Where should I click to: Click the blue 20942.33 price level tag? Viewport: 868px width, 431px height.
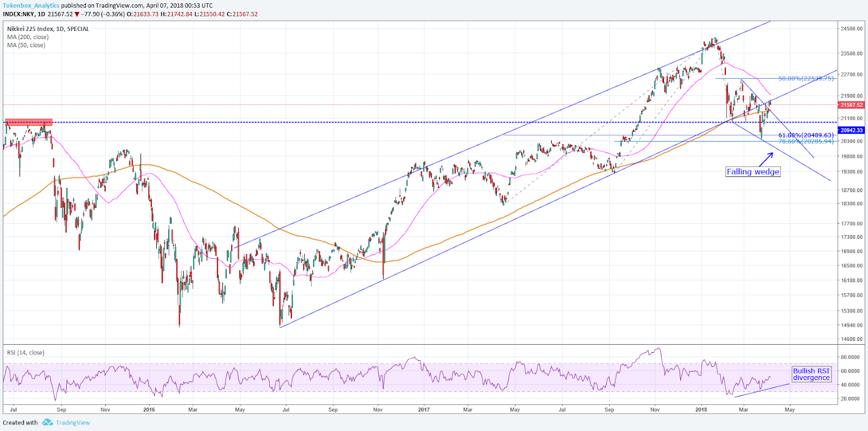(x=851, y=130)
